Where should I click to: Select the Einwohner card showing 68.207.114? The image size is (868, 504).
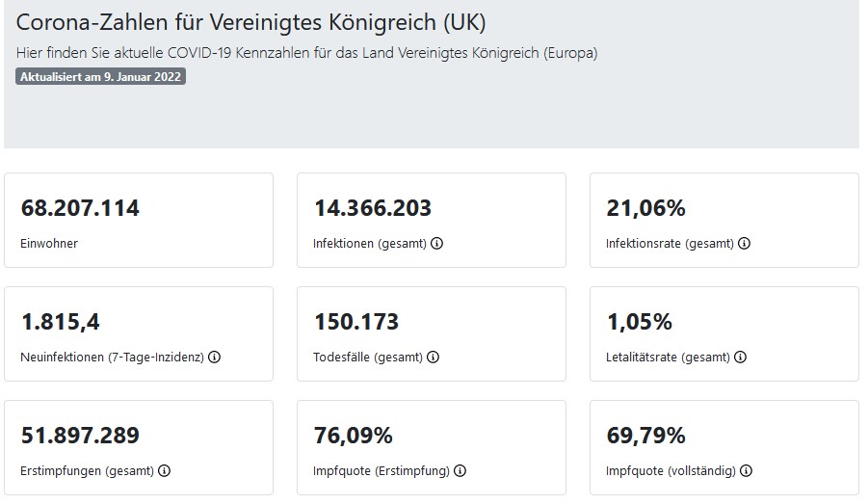tap(139, 221)
